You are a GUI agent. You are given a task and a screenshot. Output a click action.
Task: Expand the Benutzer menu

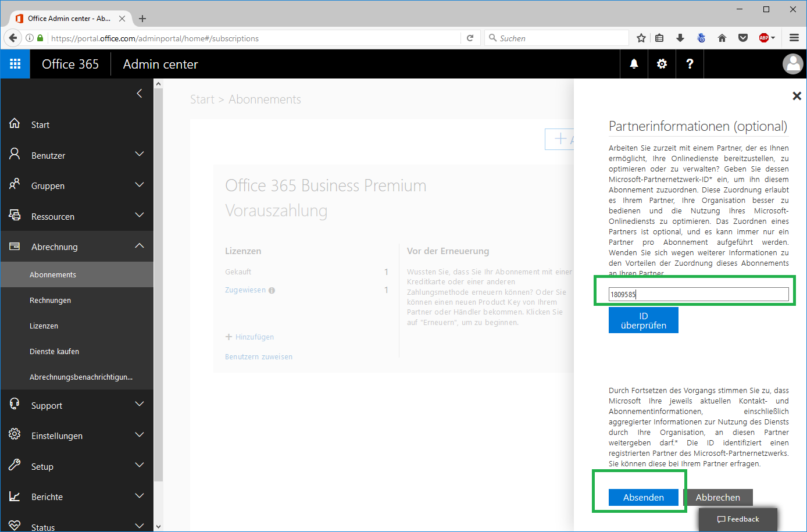139,155
